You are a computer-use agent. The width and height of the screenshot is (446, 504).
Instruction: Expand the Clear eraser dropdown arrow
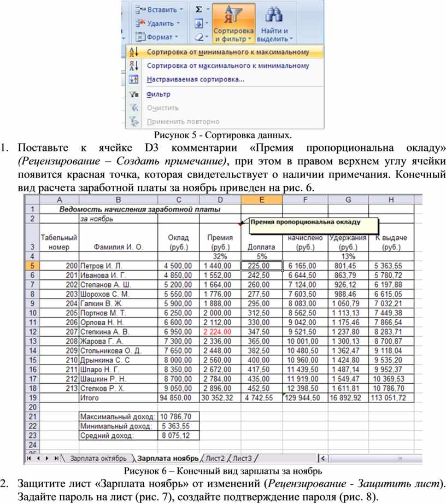click(207, 37)
